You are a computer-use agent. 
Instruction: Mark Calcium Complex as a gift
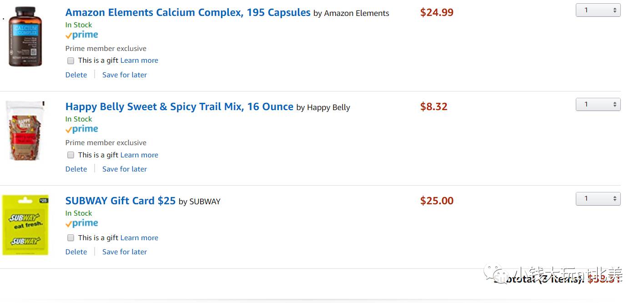(71, 61)
